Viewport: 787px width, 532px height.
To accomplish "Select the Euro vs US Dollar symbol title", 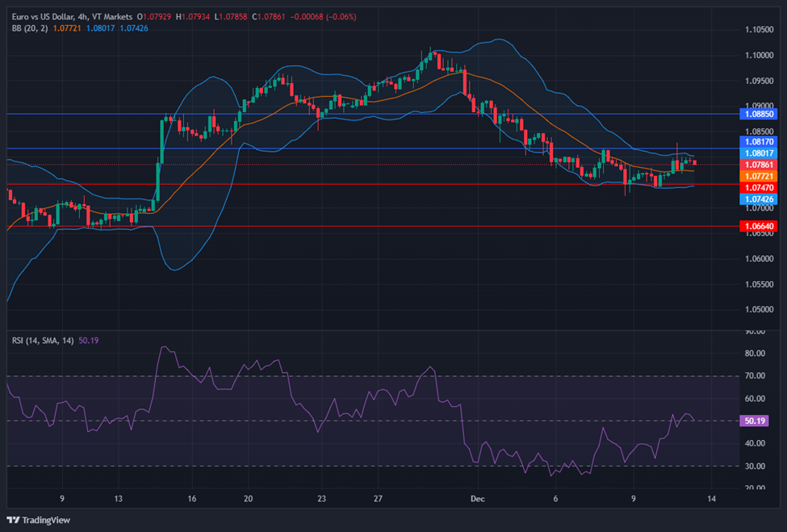I will pyautogui.click(x=72, y=17).
